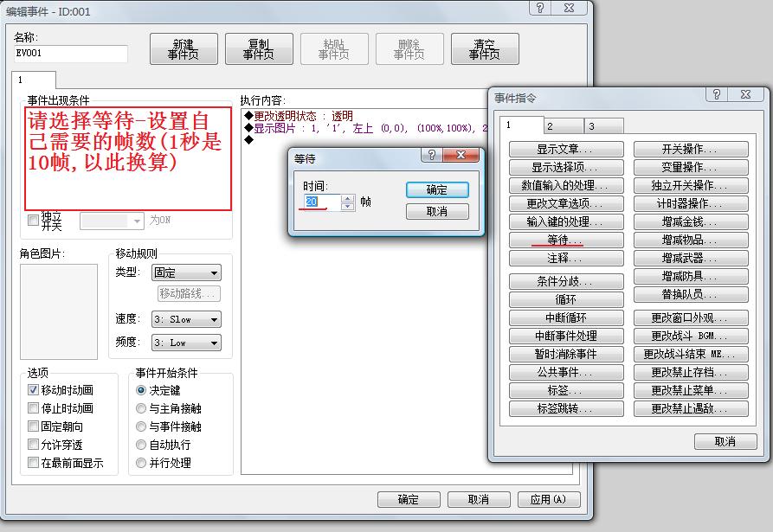Click the 复制事件页 button

pos(259,49)
